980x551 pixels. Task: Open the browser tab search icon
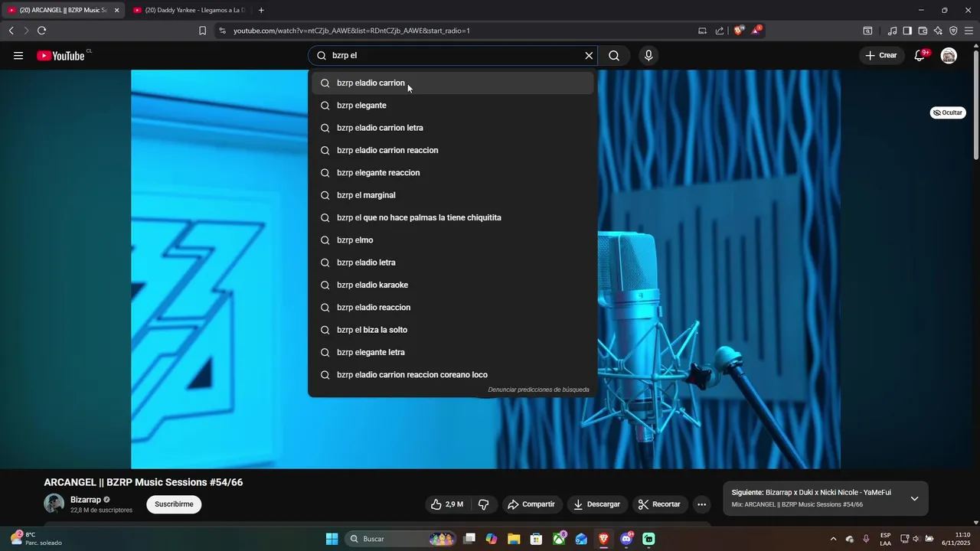867,31
